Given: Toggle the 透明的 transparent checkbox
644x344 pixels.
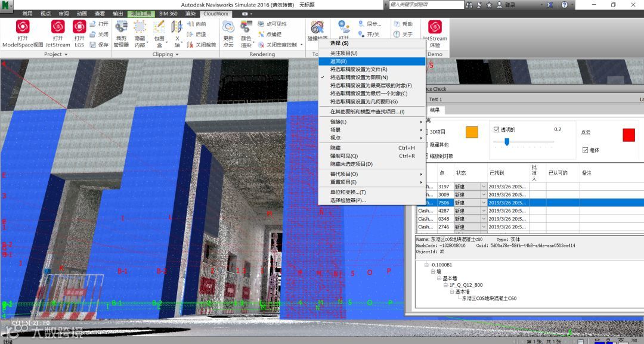Looking at the screenshot, I should tap(496, 129).
